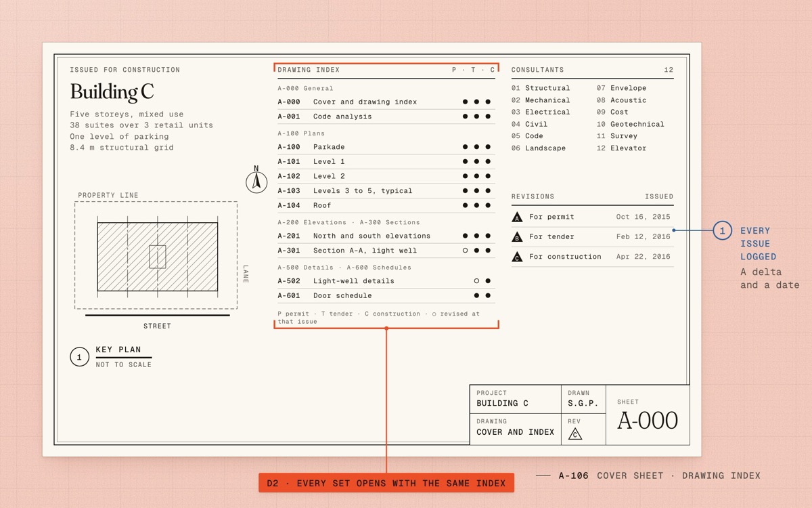
Task: Select consultant 01 Structural
Action: pyautogui.click(x=541, y=88)
